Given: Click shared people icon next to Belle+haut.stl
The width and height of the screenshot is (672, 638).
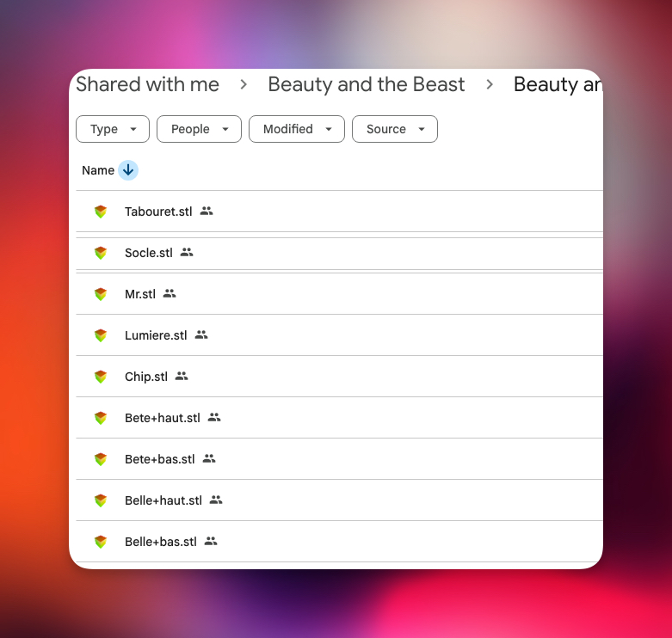Looking at the screenshot, I should [x=216, y=500].
